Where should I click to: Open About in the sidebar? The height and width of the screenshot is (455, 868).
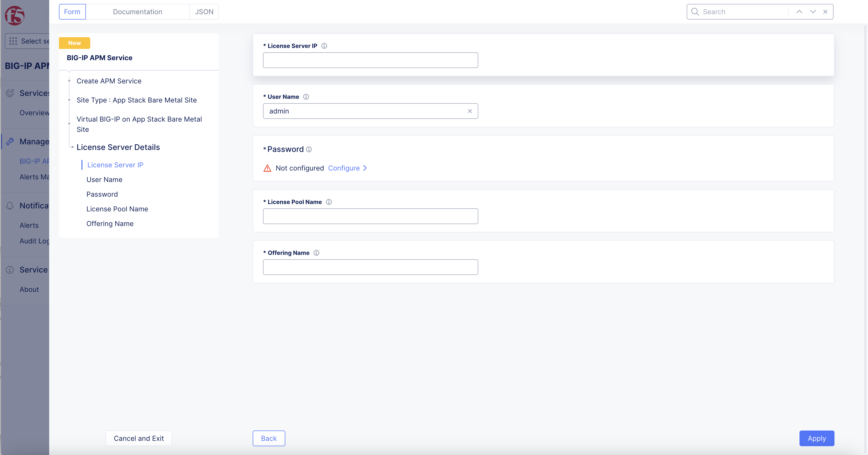[29, 290]
